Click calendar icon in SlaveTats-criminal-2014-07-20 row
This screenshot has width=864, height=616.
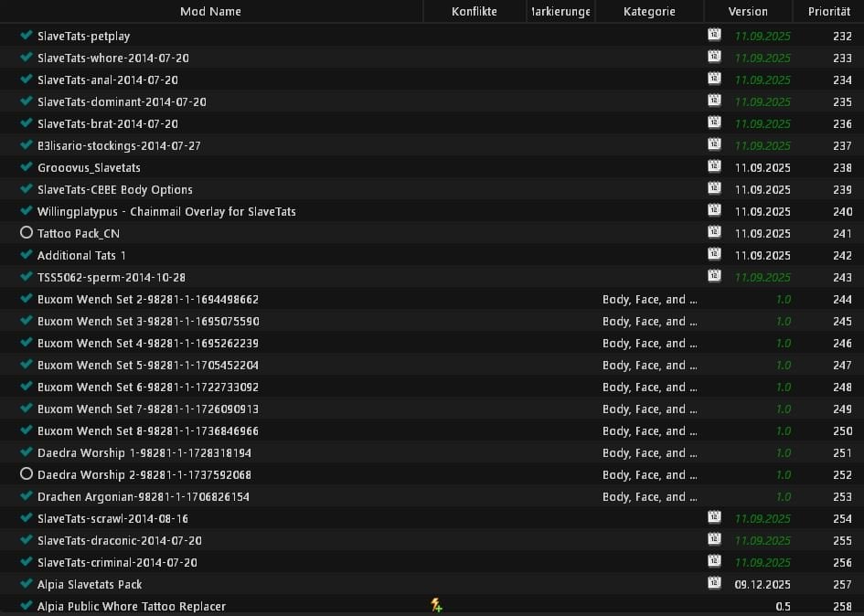(714, 561)
